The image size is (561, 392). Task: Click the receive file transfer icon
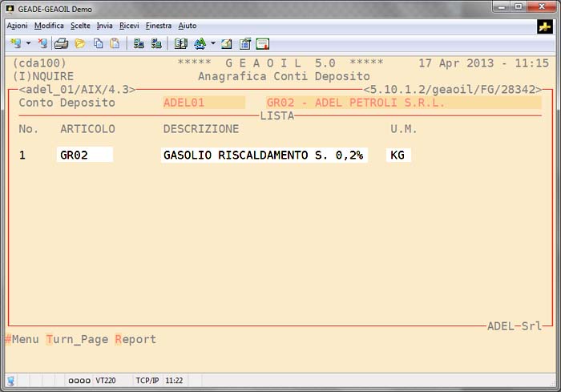[x=156, y=43]
